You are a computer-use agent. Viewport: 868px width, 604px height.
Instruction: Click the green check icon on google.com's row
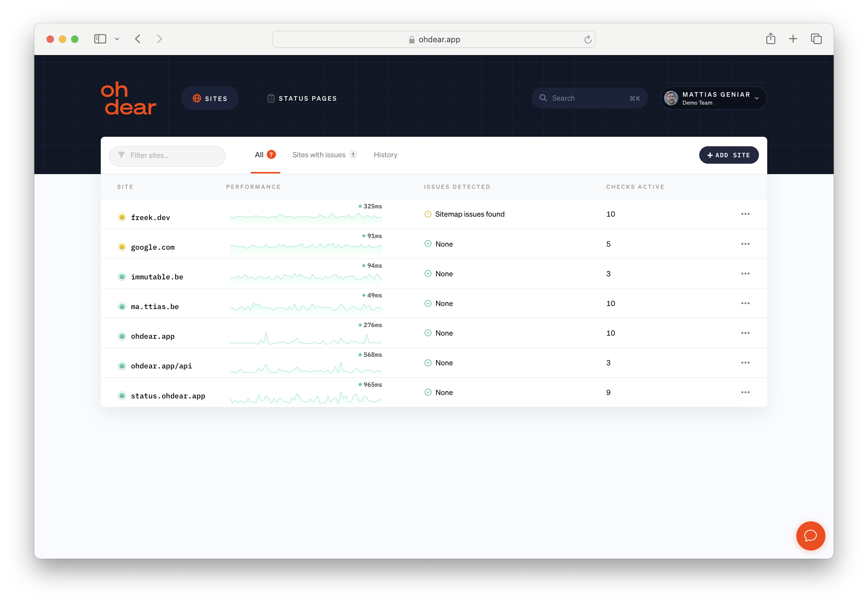[428, 244]
